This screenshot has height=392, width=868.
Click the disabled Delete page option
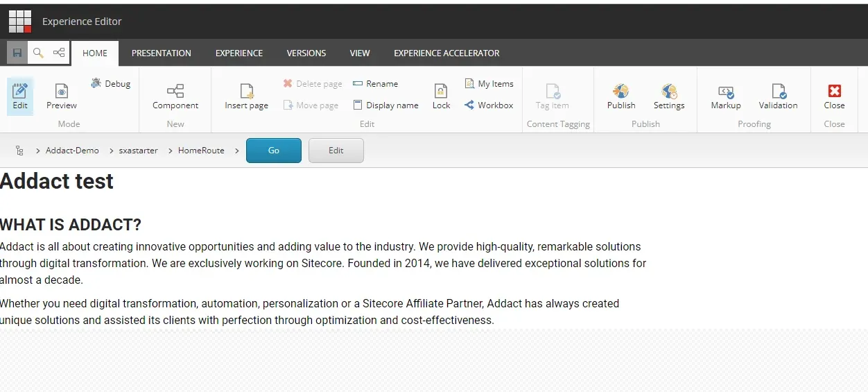pos(312,83)
